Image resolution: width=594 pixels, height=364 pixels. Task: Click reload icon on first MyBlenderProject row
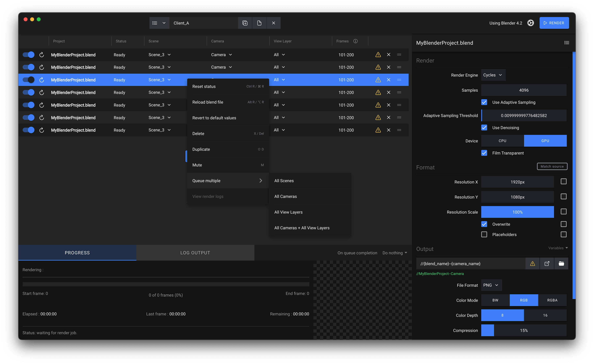coord(41,55)
